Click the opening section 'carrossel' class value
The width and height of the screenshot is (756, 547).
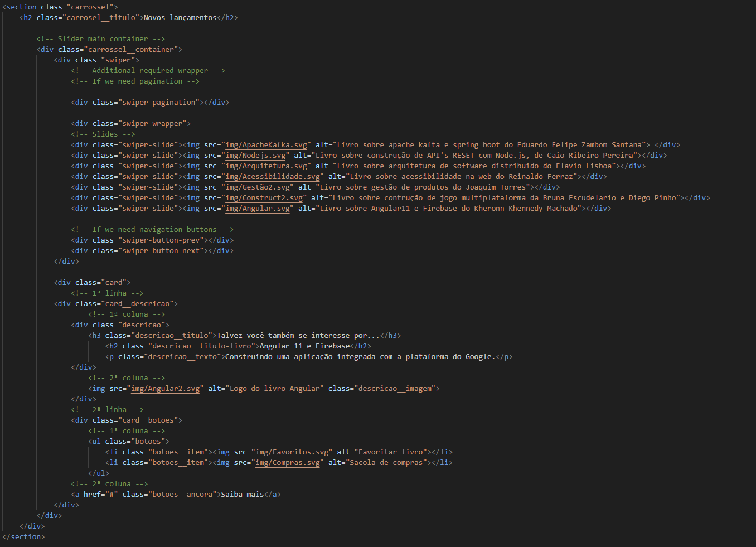90,7
